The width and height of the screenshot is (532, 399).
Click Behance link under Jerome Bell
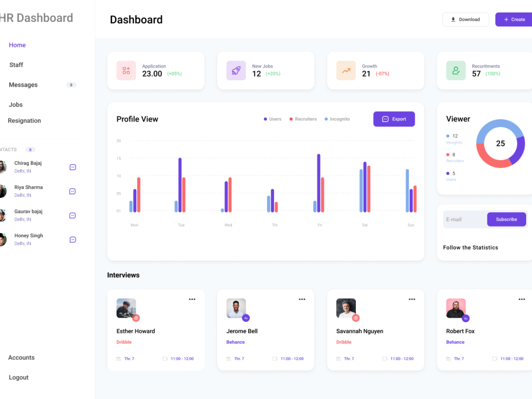click(236, 342)
